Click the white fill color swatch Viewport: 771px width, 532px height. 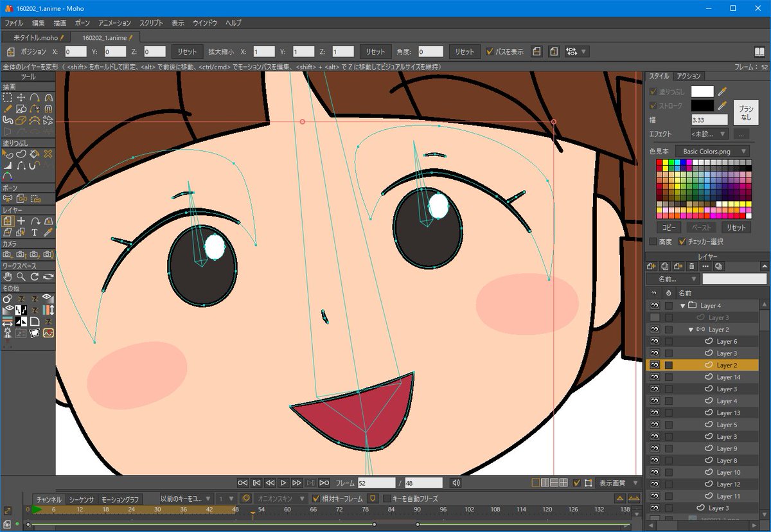click(702, 91)
